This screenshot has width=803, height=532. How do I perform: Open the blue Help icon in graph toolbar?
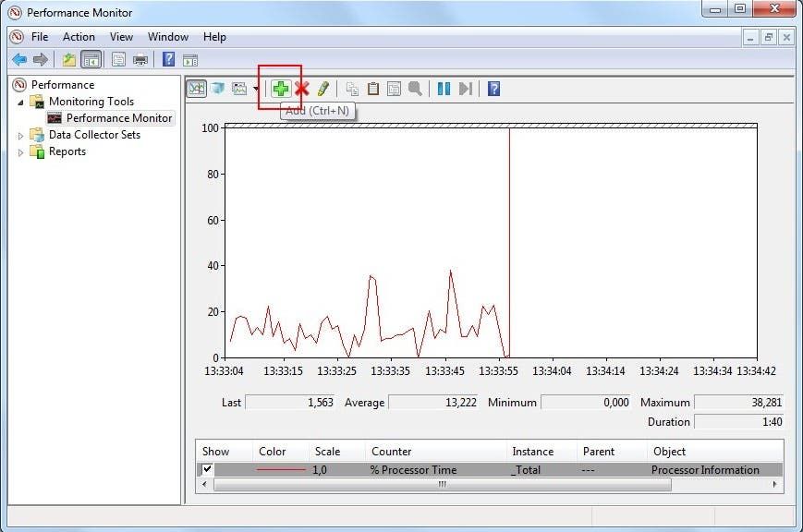(493, 89)
